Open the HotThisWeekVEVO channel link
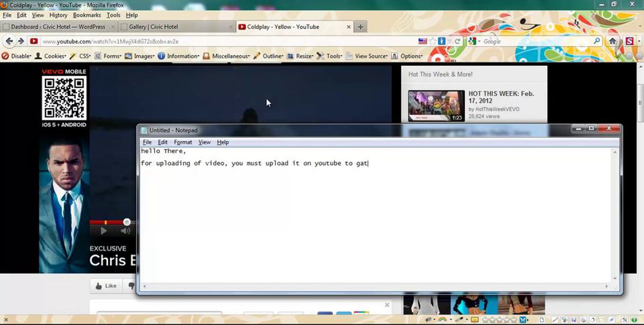 pyautogui.click(x=497, y=109)
